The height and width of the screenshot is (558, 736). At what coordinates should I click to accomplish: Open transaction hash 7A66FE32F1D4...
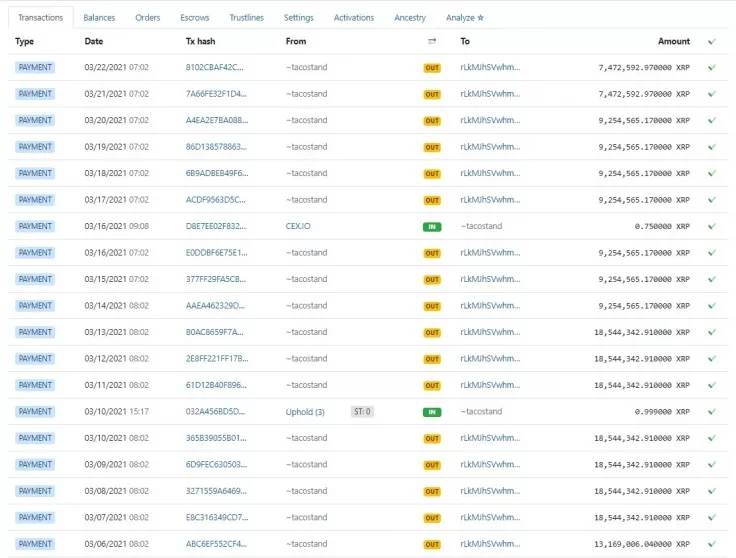point(216,93)
